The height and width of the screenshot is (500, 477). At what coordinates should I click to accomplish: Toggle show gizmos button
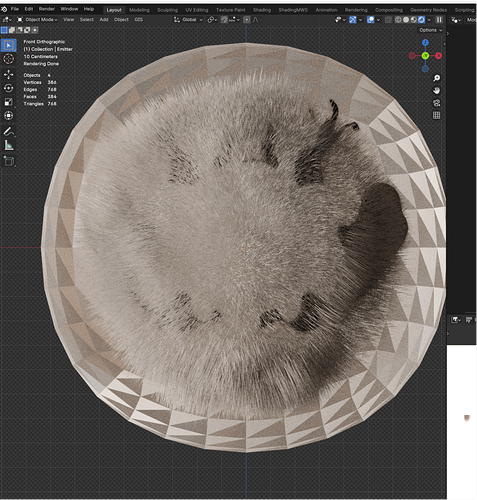(x=353, y=20)
